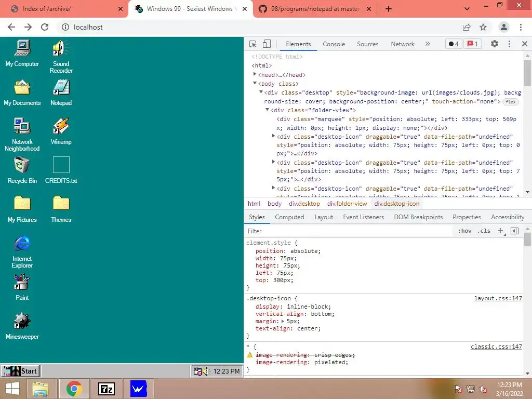
Task: Switch to the Sources tab
Action: 367,44
